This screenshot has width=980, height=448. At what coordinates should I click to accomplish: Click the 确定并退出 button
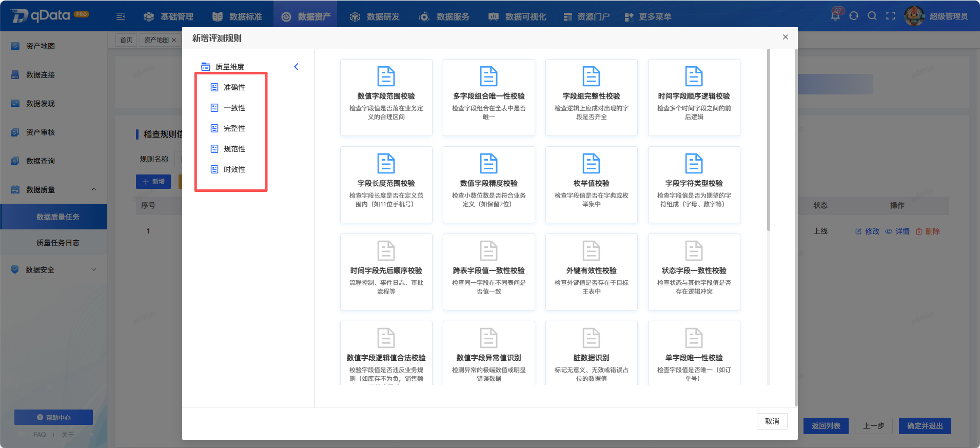(x=925, y=426)
